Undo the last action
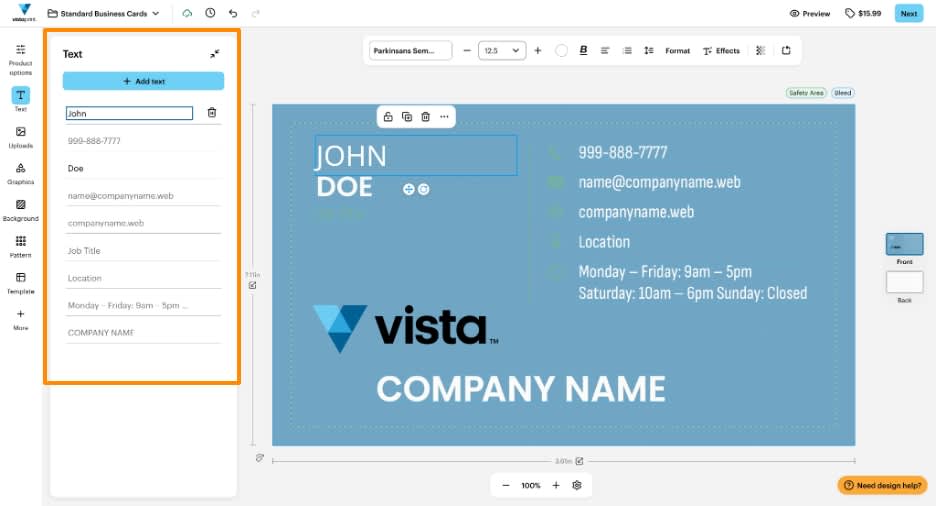Viewport: 936px width, 506px height. click(233, 13)
